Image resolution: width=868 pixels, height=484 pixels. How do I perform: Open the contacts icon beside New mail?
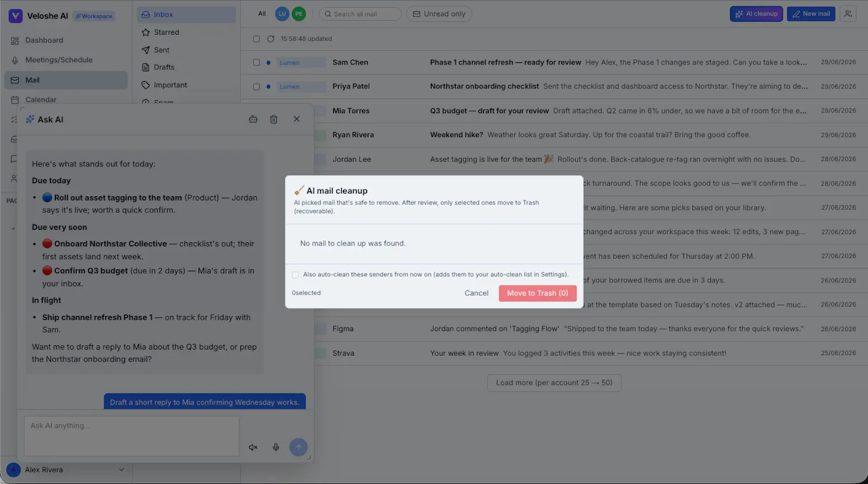coord(848,14)
